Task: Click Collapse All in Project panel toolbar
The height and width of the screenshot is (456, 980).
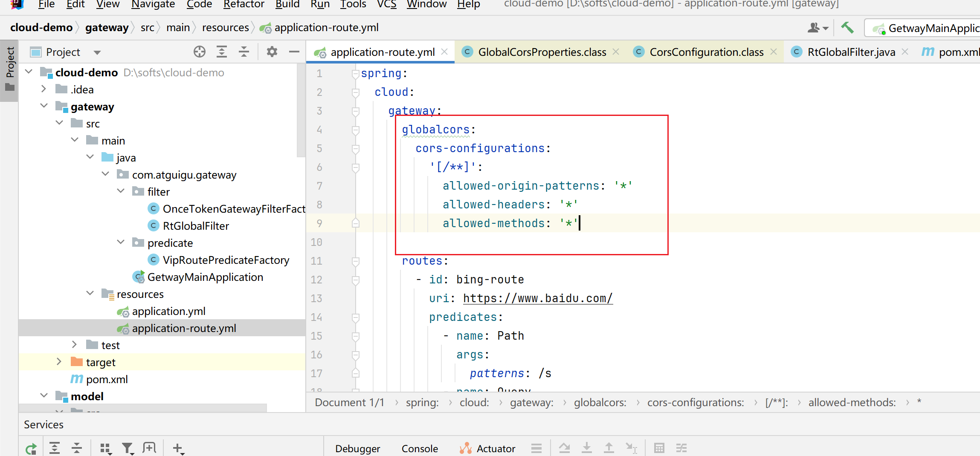Action: [x=244, y=52]
